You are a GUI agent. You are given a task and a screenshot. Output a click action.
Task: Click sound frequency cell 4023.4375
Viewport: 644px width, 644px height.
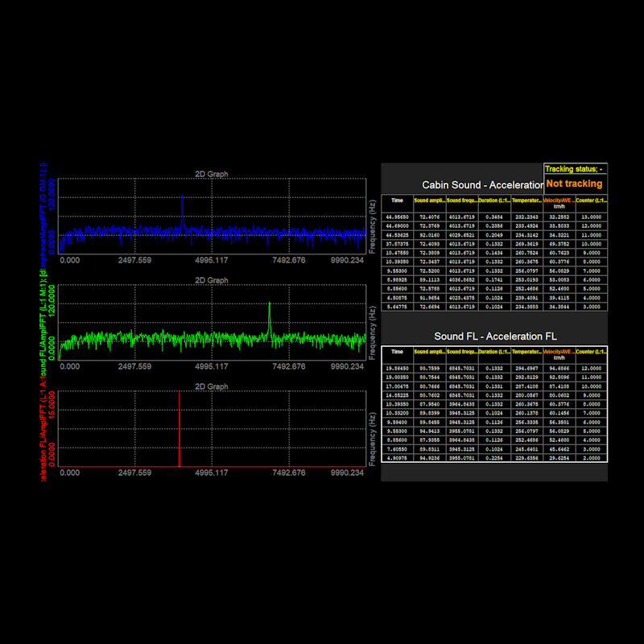tap(462, 298)
